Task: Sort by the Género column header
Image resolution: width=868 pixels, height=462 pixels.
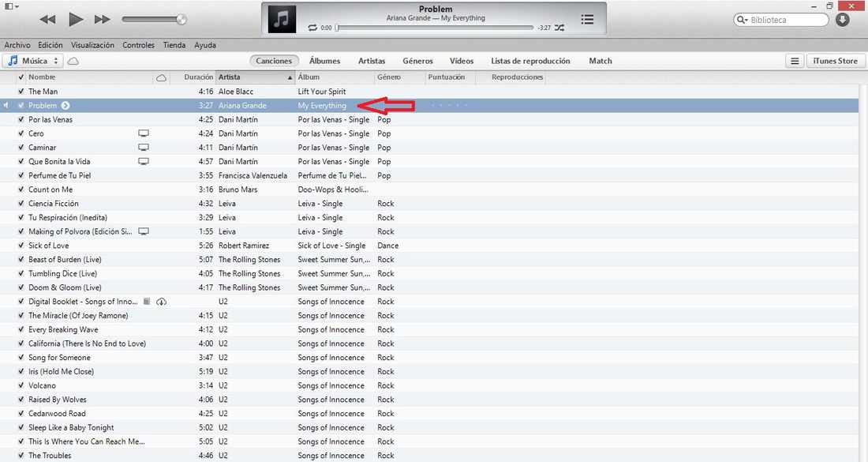Action: pos(399,77)
